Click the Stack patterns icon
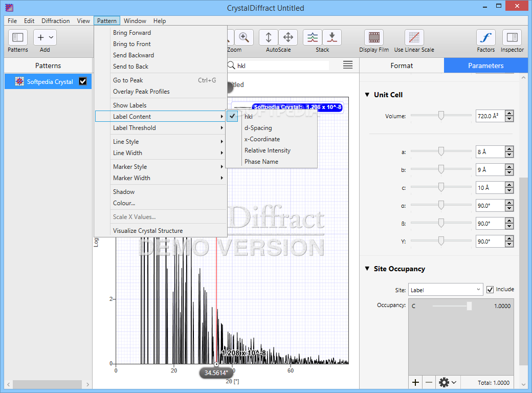Viewport: 532px width, 393px height. 313,37
